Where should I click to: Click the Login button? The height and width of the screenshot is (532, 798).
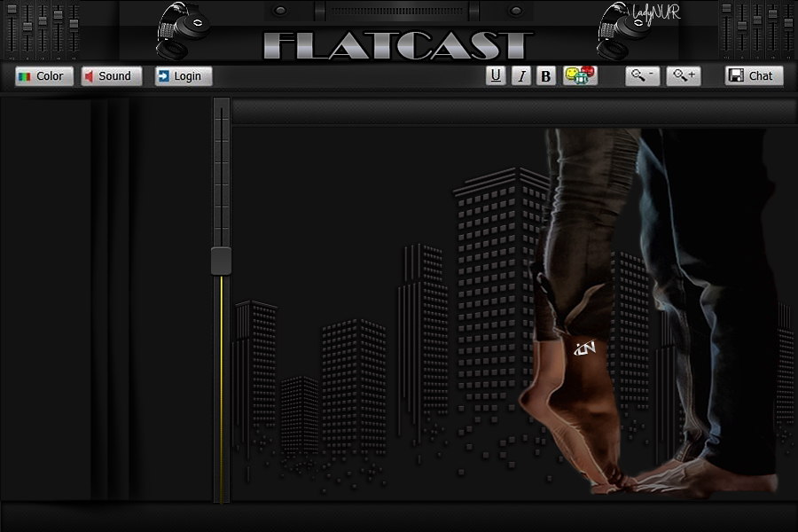[184, 76]
